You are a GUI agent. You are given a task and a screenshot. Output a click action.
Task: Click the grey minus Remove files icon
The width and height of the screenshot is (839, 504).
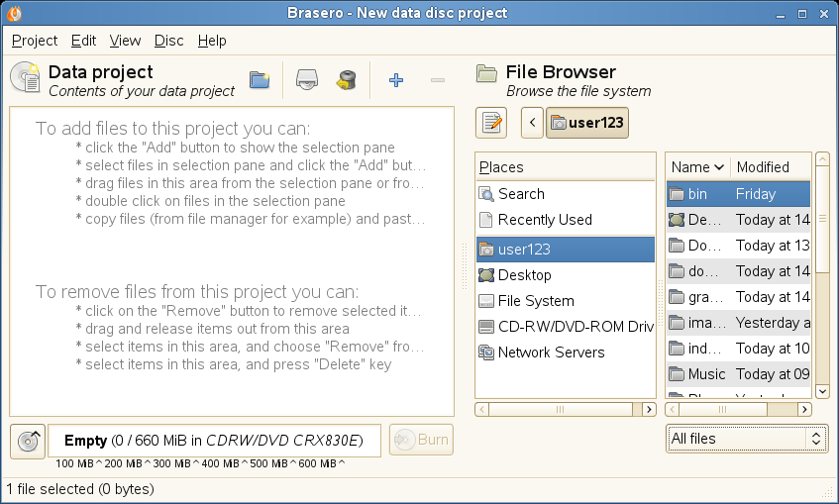coord(438,80)
